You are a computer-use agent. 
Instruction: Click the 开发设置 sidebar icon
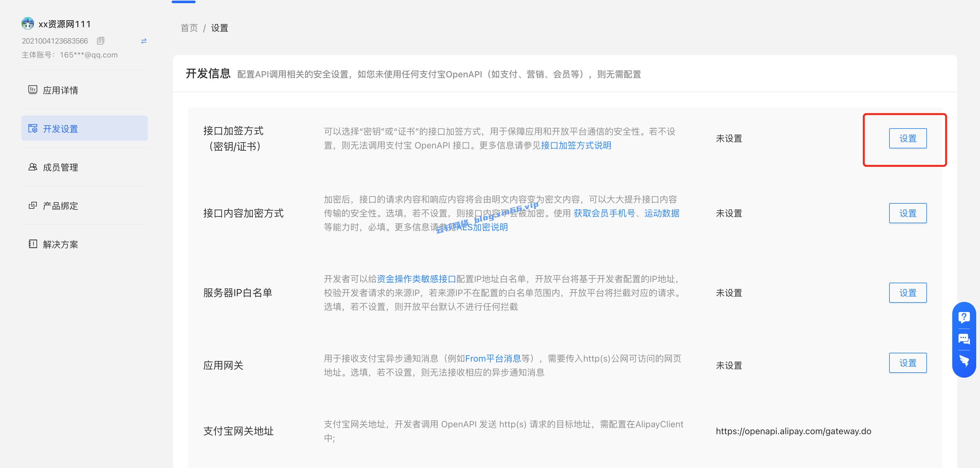tap(33, 128)
